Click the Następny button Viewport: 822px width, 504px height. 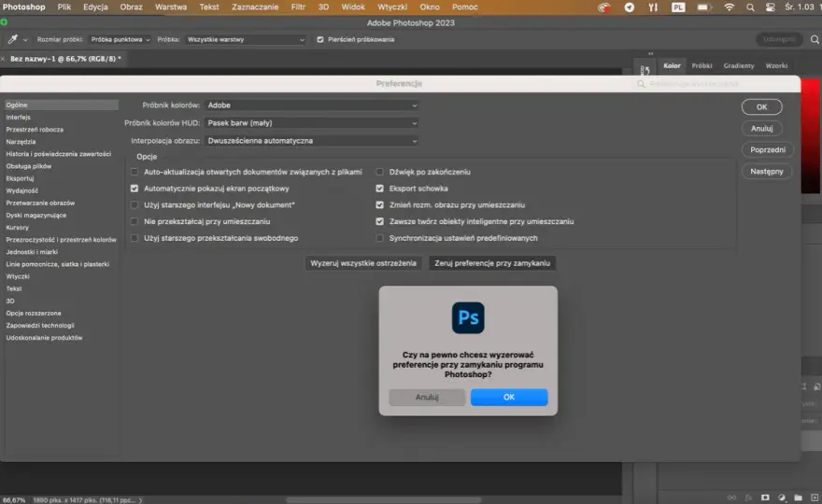click(x=767, y=172)
